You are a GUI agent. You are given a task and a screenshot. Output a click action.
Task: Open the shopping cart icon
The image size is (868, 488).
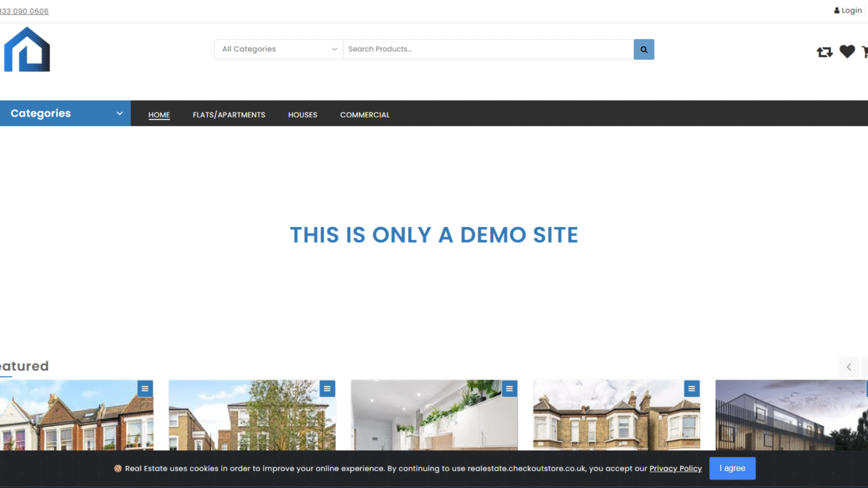pos(864,52)
